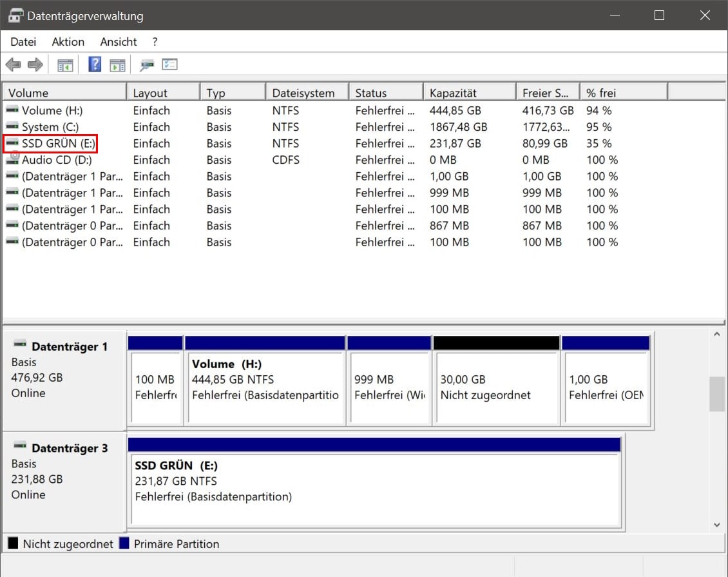The width and height of the screenshot is (728, 577).
Task: Select the SSD GRÜN (E:) list row
Action: point(334,144)
